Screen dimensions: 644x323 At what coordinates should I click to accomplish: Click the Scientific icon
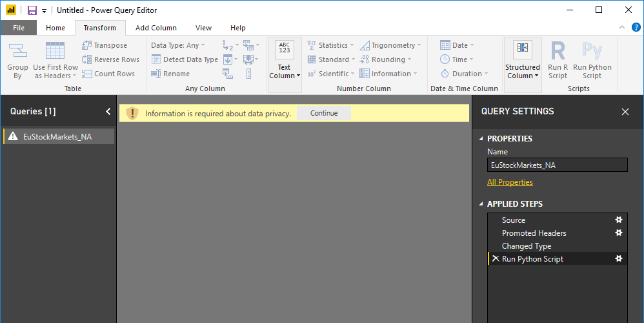[x=312, y=74]
